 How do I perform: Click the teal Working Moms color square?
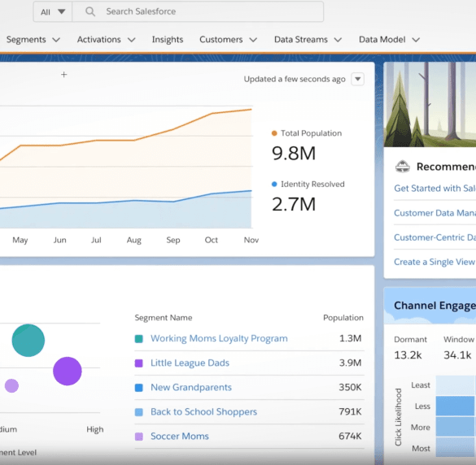point(139,339)
